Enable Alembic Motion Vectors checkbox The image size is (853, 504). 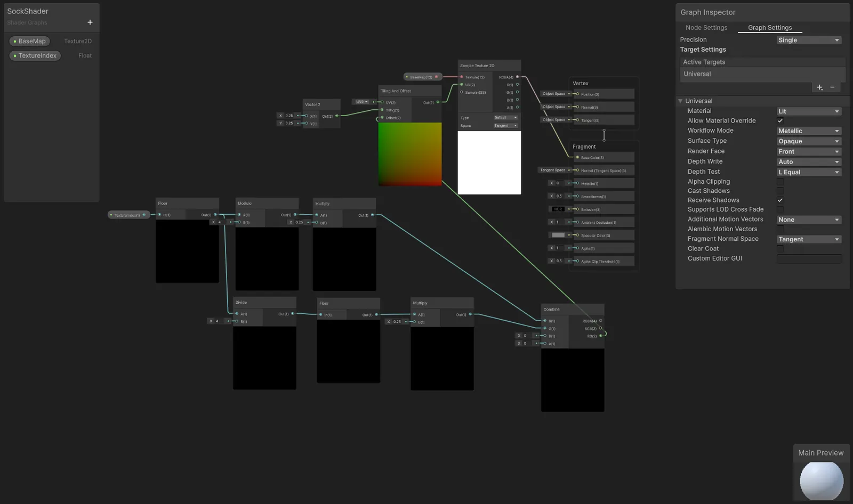[x=780, y=229]
